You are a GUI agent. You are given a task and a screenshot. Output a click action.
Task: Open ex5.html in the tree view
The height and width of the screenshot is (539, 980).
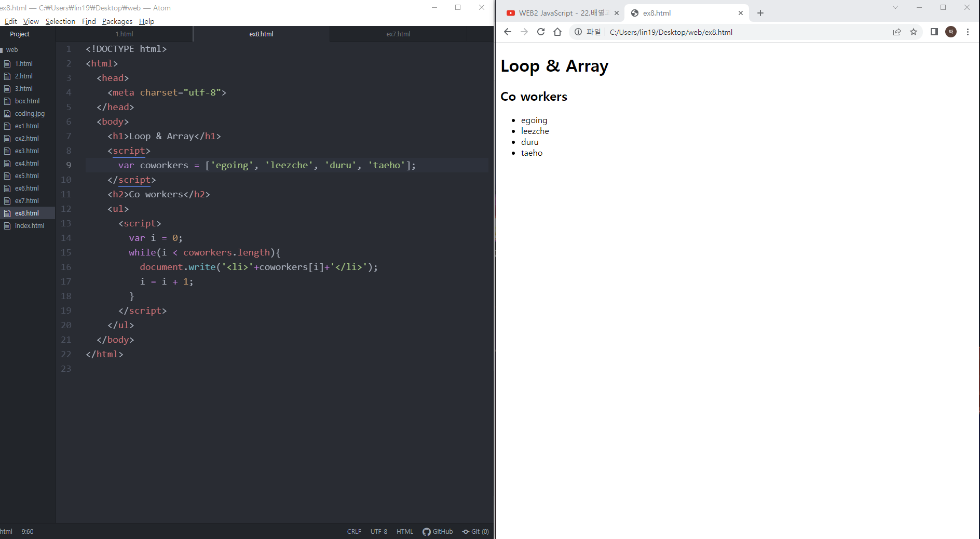click(x=27, y=176)
